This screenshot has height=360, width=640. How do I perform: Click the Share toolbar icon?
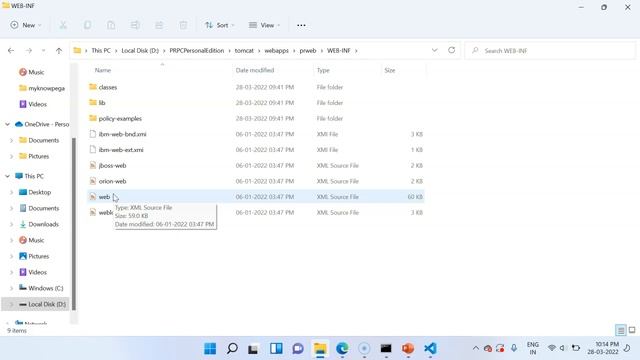tap(159, 25)
